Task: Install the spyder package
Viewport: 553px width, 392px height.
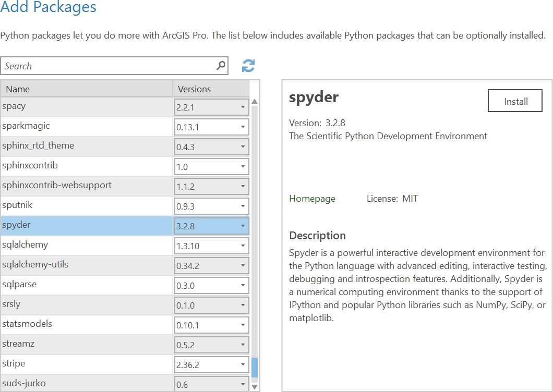Action: [x=515, y=101]
